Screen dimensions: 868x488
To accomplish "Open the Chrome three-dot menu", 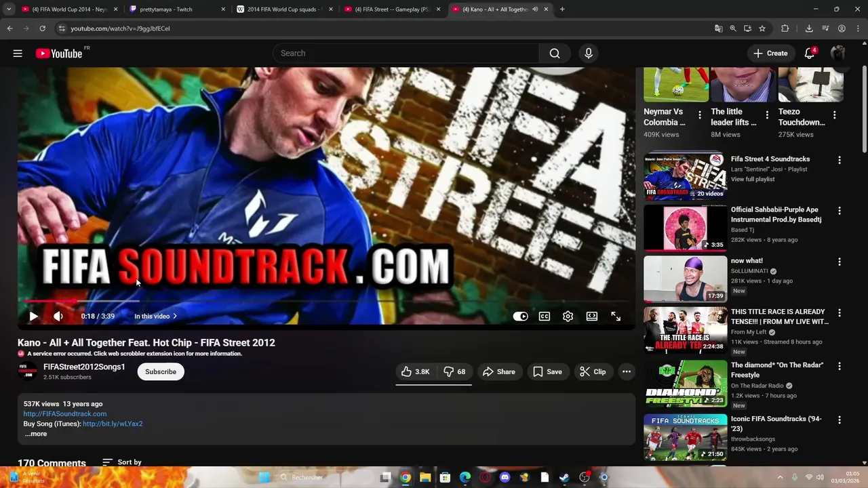I will pos(858,28).
